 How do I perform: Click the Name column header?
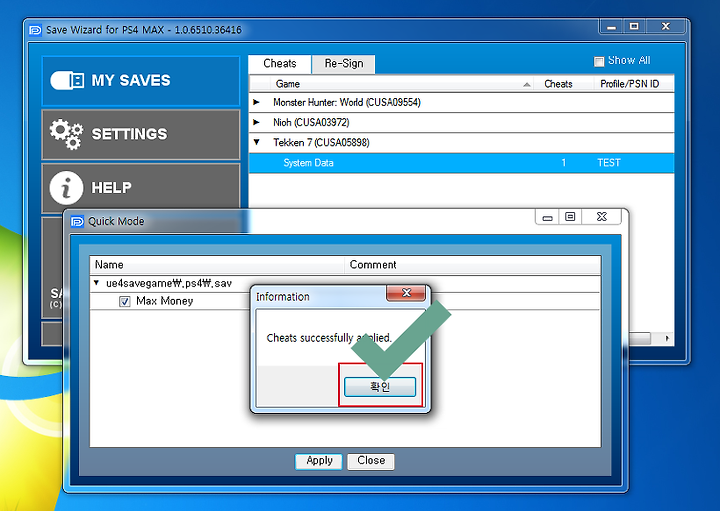[217, 265]
